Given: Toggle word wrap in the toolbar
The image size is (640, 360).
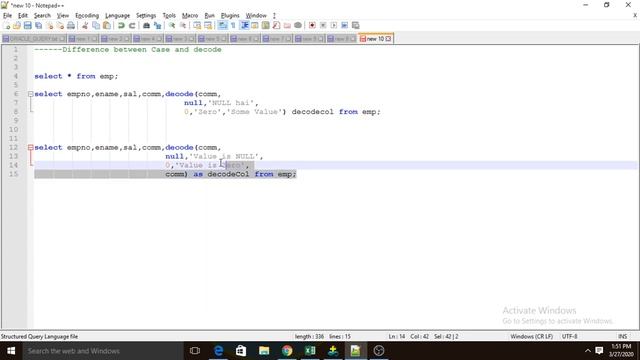Looking at the screenshot, I should [222, 25].
